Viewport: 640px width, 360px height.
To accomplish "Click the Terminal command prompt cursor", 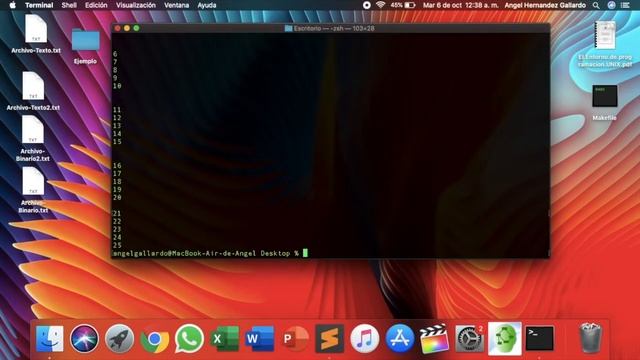I will tap(305, 253).
